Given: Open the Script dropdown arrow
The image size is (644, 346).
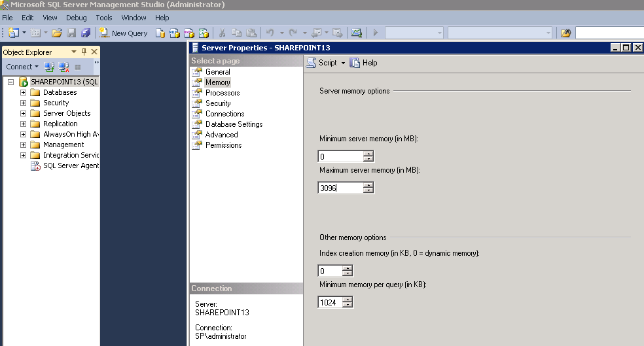Looking at the screenshot, I should [x=343, y=63].
